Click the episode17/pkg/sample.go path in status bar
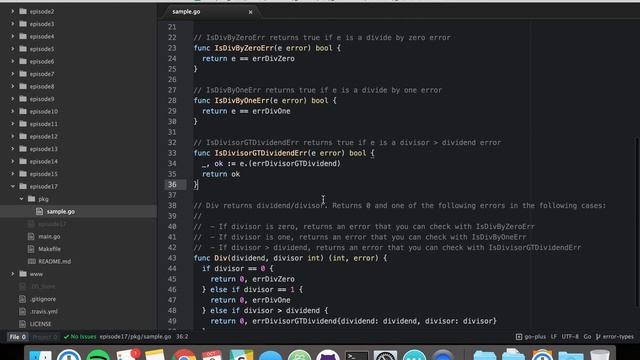The image size is (640, 360). click(135, 337)
